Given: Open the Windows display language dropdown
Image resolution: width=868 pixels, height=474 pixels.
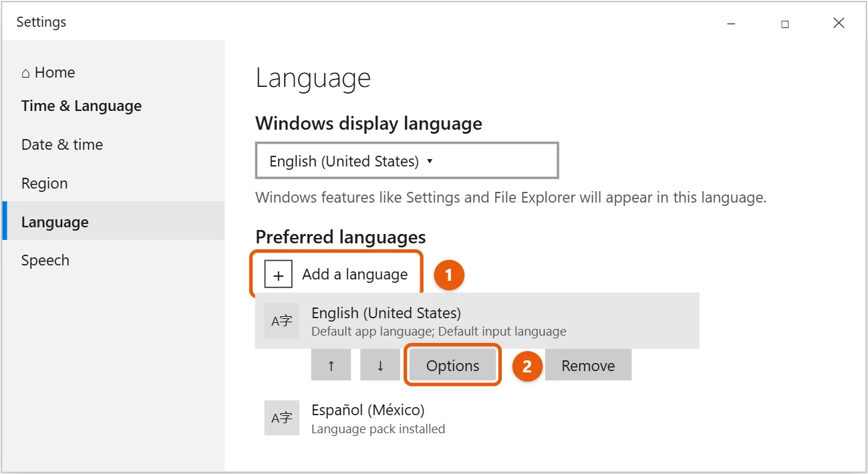Looking at the screenshot, I should 407,160.
